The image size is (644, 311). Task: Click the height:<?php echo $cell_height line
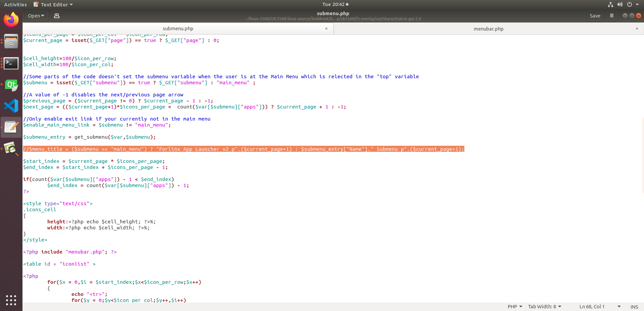101,222
